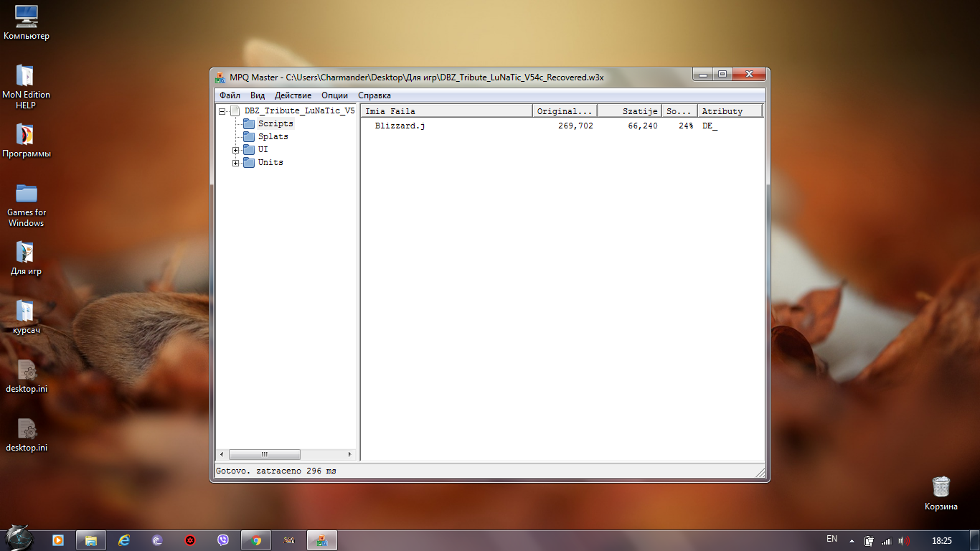Show hidden tray icons arrow
The image size is (980, 551).
tap(852, 541)
